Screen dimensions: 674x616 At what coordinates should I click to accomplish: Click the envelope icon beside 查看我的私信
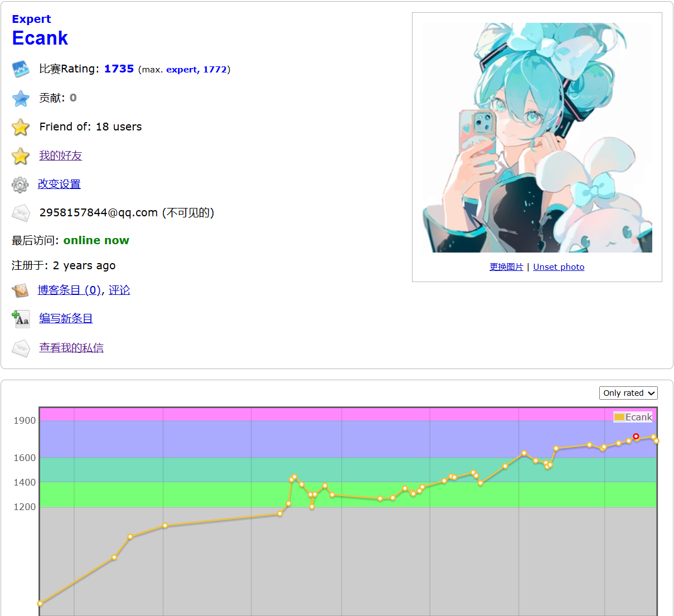pos(21,348)
